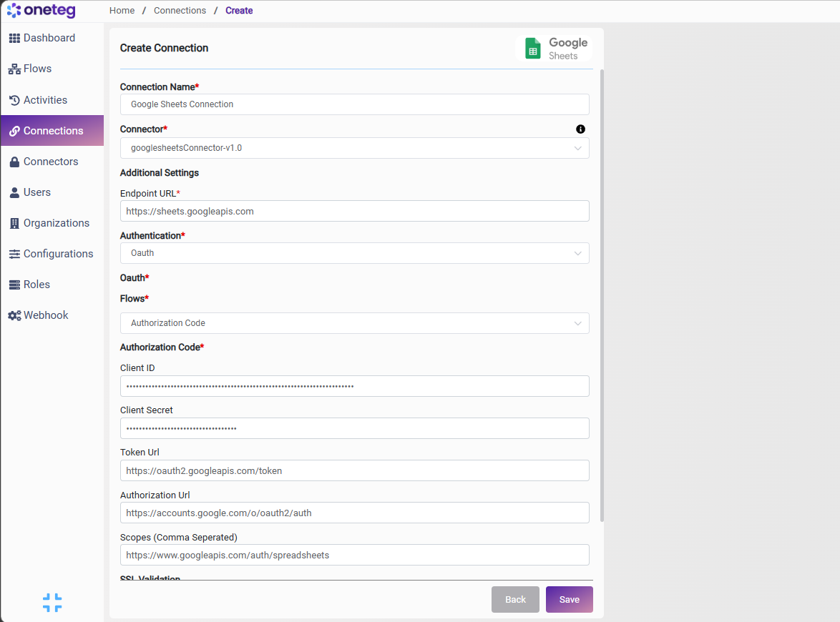Focus the Scopes field
840x622 pixels.
[355, 556]
